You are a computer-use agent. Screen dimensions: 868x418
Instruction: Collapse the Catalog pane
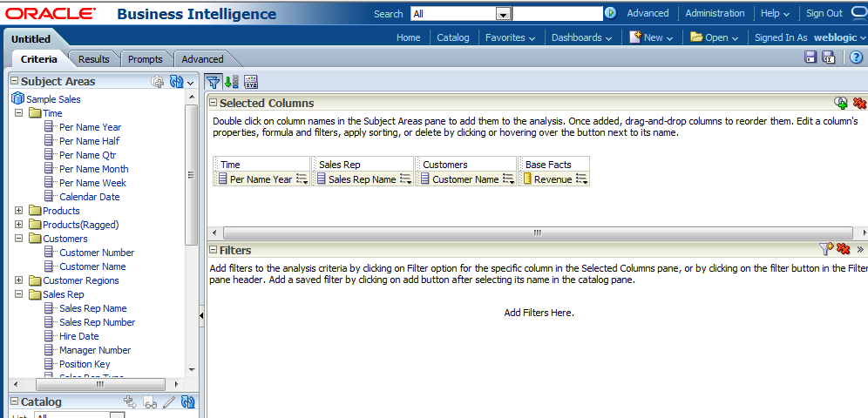15,402
